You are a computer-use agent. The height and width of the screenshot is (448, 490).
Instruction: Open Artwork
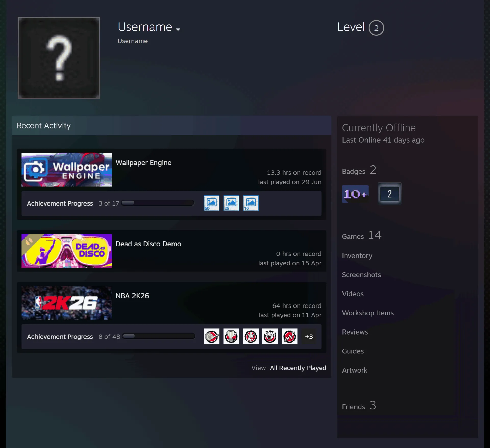tap(354, 370)
